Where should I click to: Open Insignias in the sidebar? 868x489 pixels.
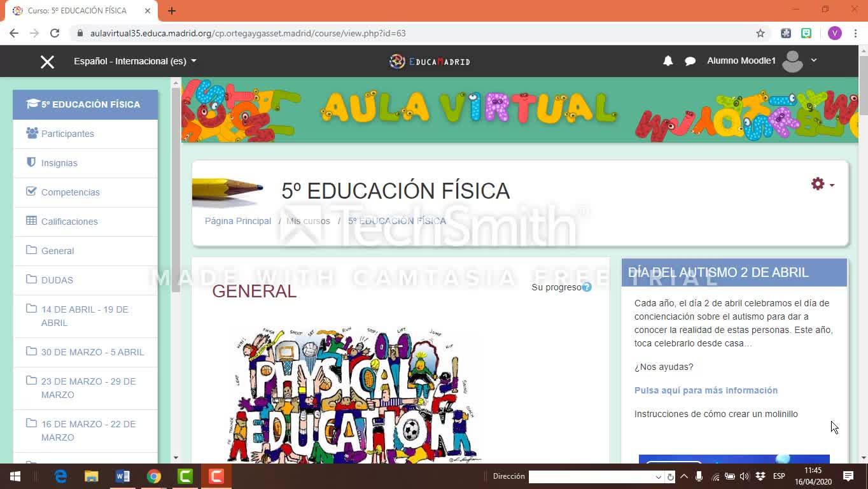point(85,163)
